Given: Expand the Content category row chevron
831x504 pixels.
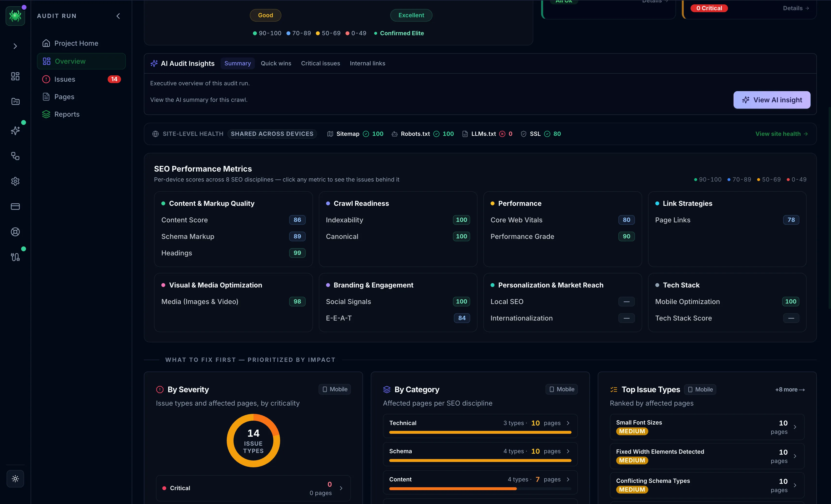Looking at the screenshot, I should pos(568,479).
